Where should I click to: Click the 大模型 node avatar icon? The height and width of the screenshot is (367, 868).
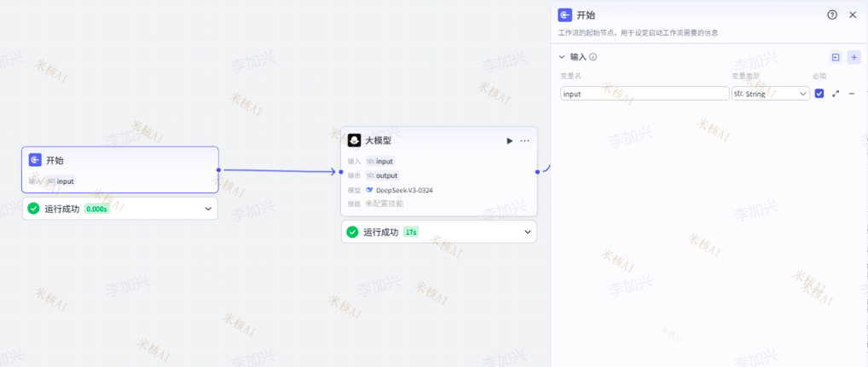tap(355, 140)
